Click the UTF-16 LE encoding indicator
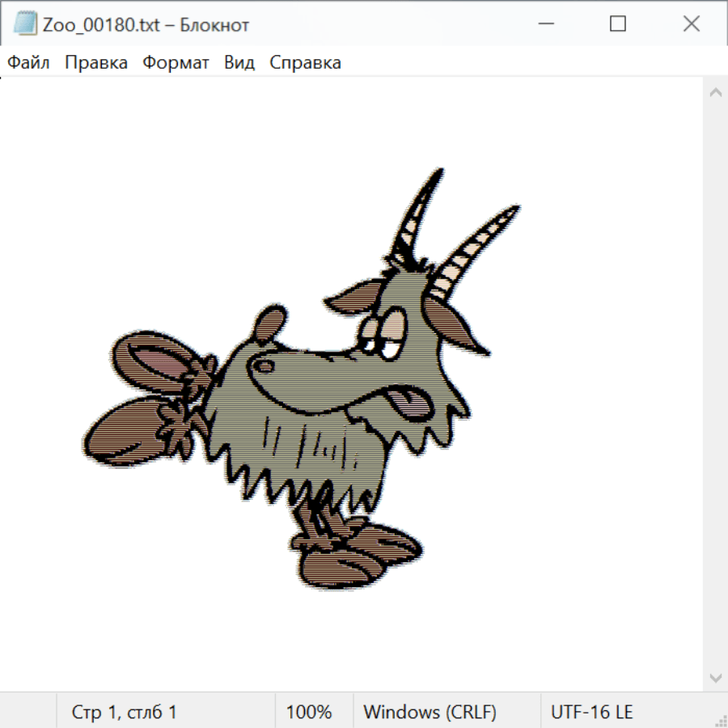 (591, 712)
